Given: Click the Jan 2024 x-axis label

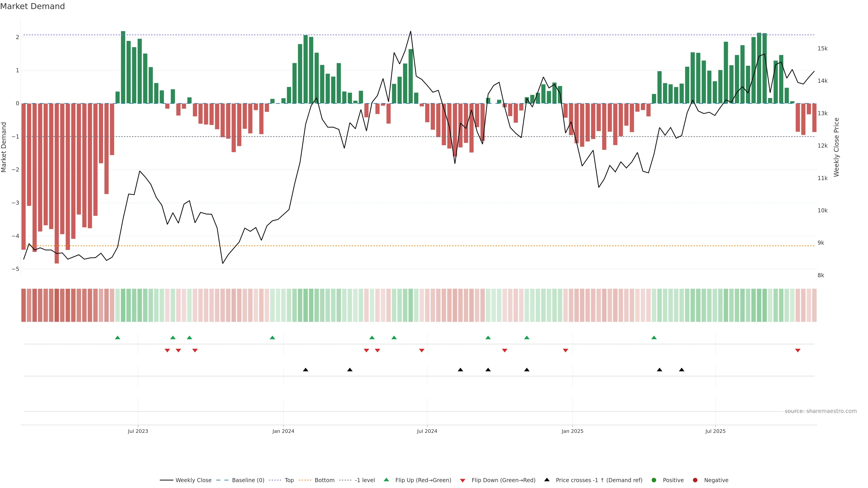Looking at the screenshot, I should [x=283, y=431].
